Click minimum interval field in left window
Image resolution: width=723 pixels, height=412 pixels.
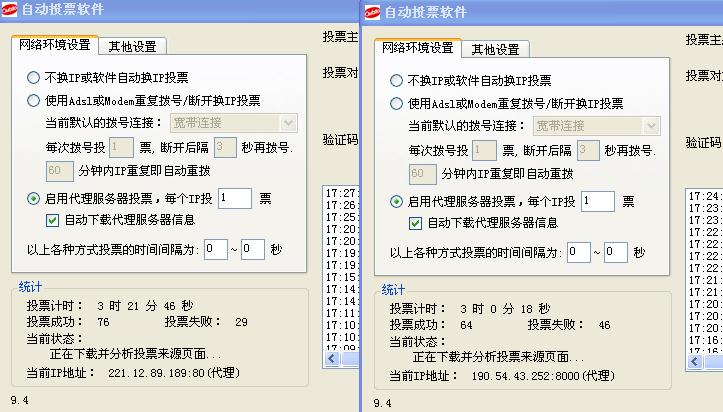pyautogui.click(x=216, y=249)
